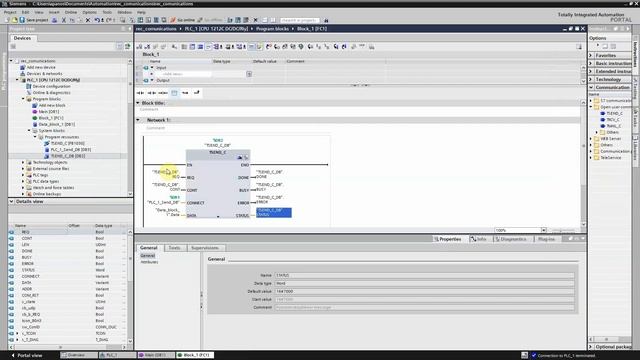Select the CONT row in Details view
The image size is (640, 360).
[67, 238]
